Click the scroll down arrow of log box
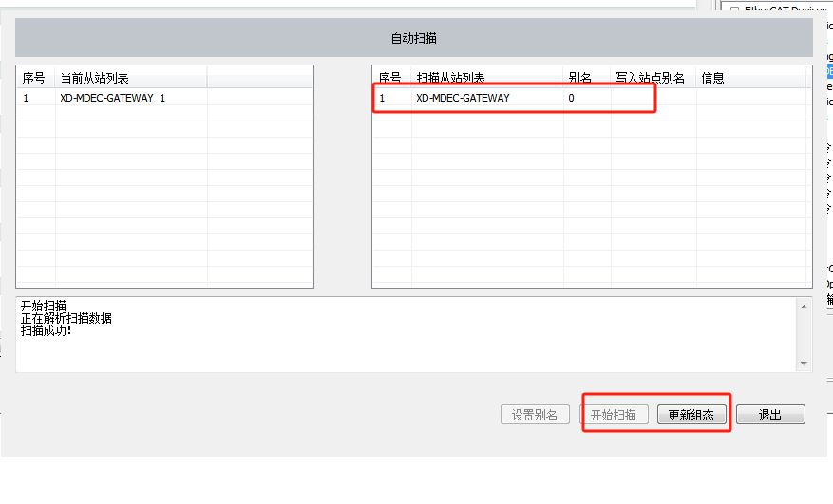Screen dimensions: 833x504 [x=804, y=364]
